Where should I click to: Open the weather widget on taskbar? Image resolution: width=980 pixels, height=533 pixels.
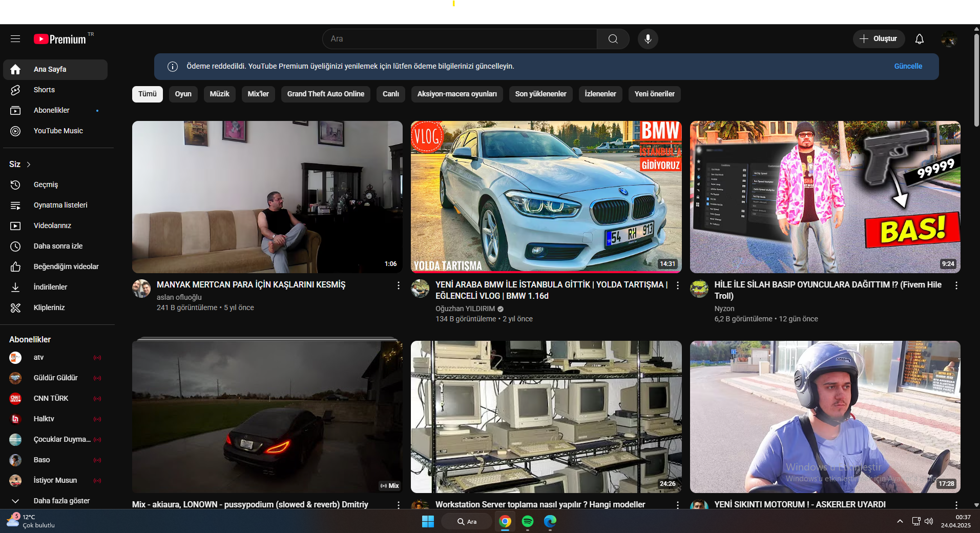(31, 521)
